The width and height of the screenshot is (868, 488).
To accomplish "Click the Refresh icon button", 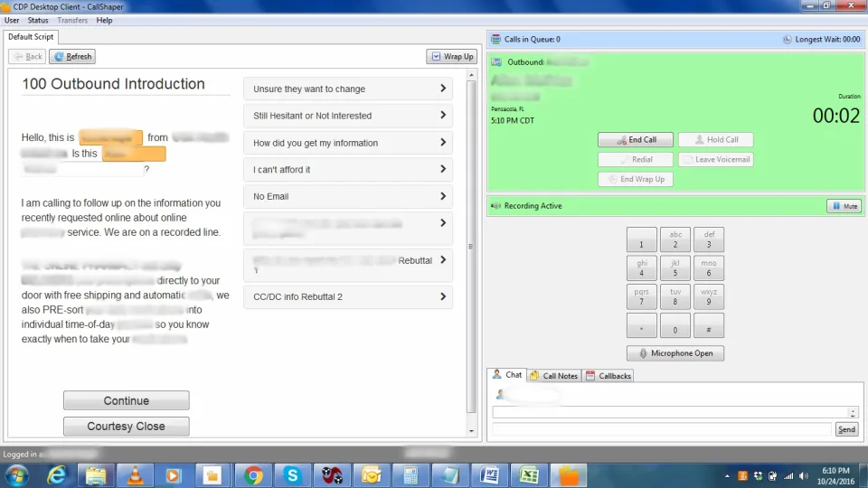I will click(x=72, y=56).
